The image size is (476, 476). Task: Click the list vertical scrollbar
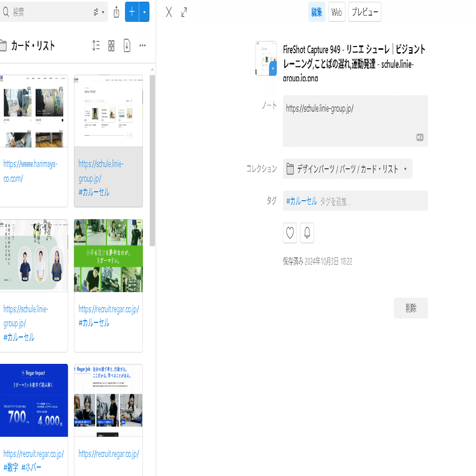(x=152, y=160)
